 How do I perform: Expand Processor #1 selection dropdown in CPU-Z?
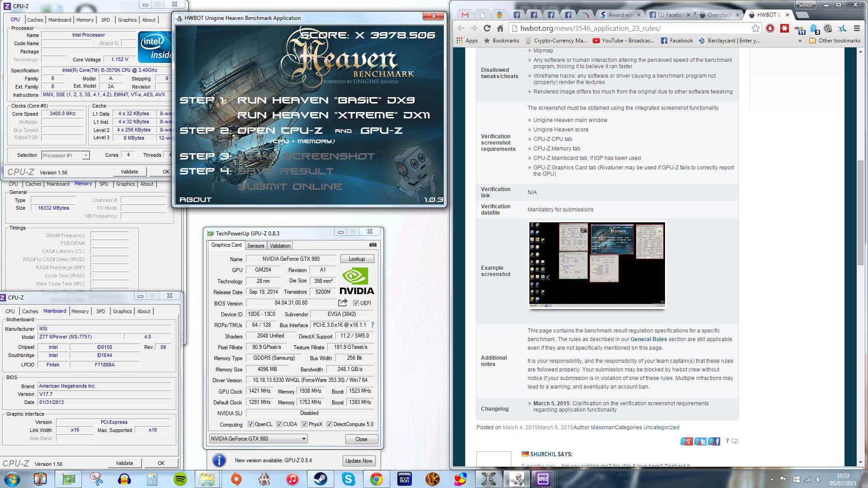66,155
